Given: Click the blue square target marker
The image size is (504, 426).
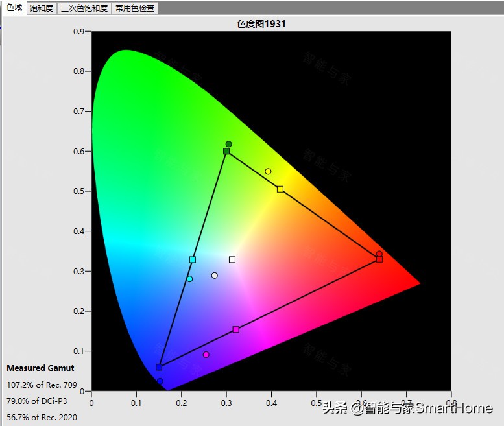Looking at the screenshot, I should point(159,367).
